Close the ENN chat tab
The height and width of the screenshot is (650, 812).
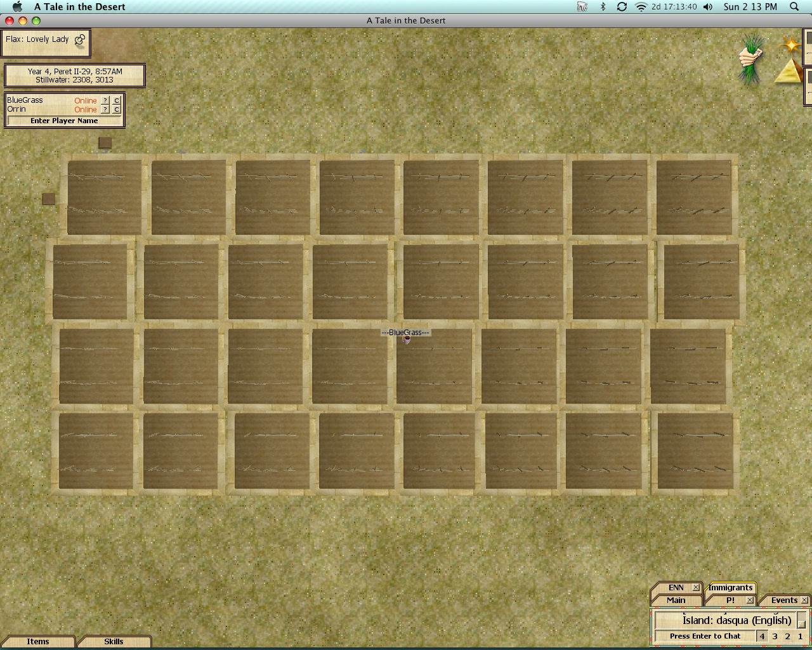[696, 587]
